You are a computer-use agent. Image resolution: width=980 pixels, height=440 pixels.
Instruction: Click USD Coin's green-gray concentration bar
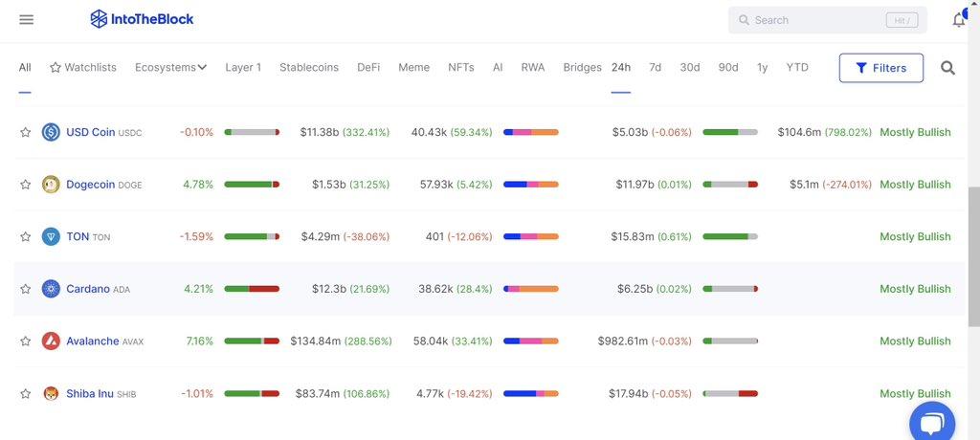click(x=730, y=133)
